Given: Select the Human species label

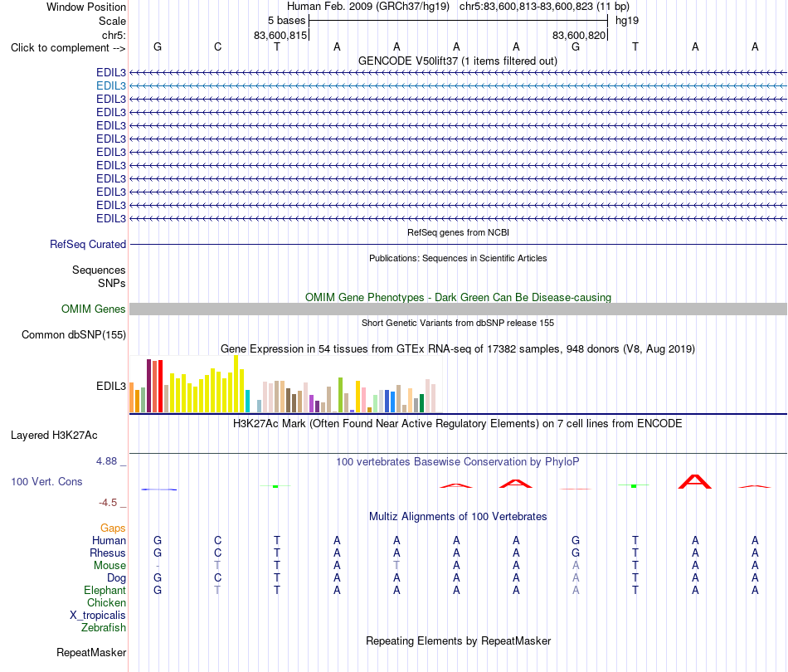Looking at the screenshot, I should click(109, 540).
